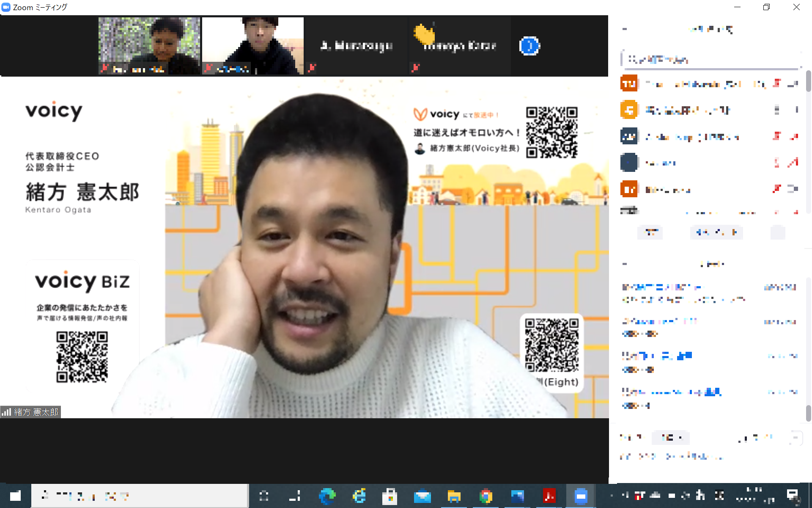Click the orange TU participant avatar
This screenshot has height=508, width=812.
pos(629,83)
